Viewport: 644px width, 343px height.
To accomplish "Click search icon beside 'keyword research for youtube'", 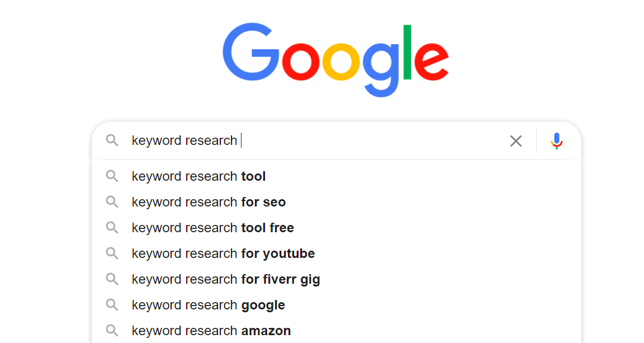I will (112, 253).
